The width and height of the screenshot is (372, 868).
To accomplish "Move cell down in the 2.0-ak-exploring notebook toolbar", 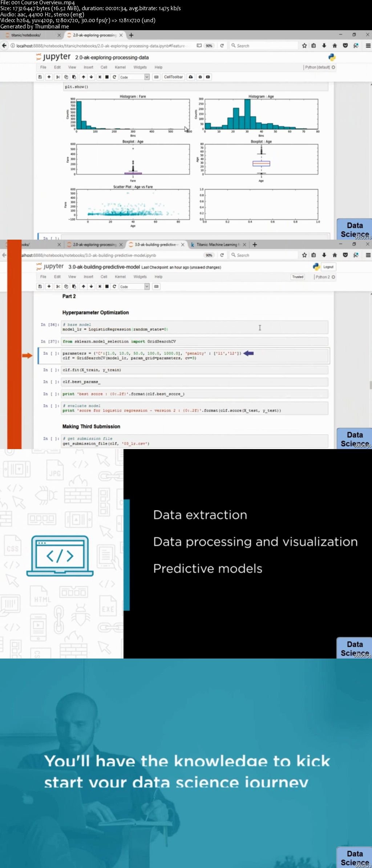I will coord(91,77).
